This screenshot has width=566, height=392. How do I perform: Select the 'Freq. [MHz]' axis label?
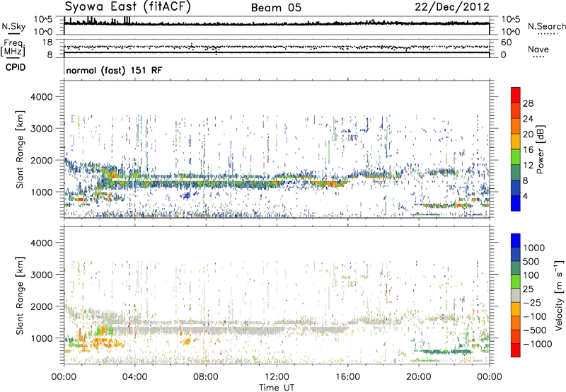click(13, 48)
